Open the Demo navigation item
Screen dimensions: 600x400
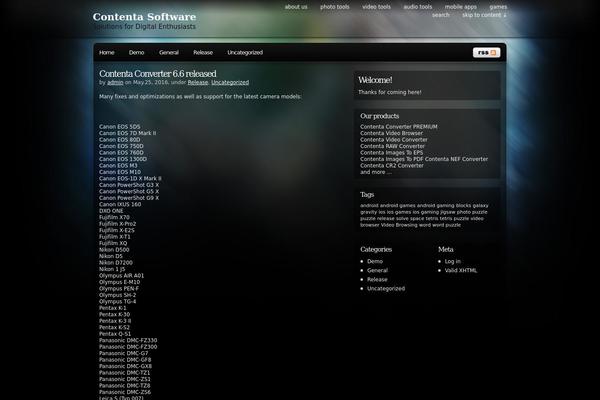137,52
